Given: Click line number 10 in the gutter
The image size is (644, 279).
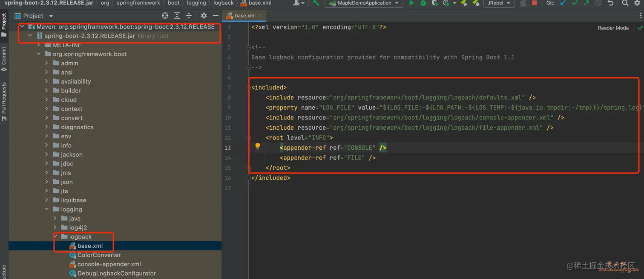Looking at the screenshot, I should click(227, 118).
